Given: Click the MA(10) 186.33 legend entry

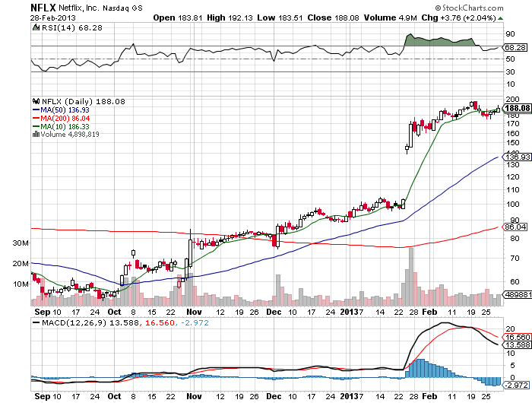Looking at the screenshot, I should click(61, 127).
